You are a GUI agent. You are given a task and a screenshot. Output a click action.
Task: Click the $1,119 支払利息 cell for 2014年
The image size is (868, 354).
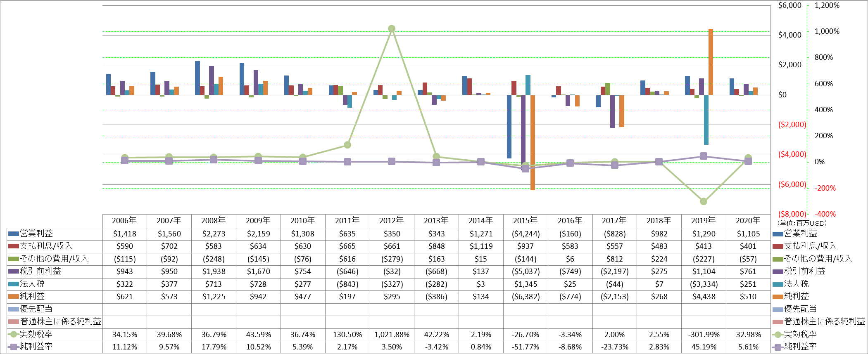tap(481, 246)
